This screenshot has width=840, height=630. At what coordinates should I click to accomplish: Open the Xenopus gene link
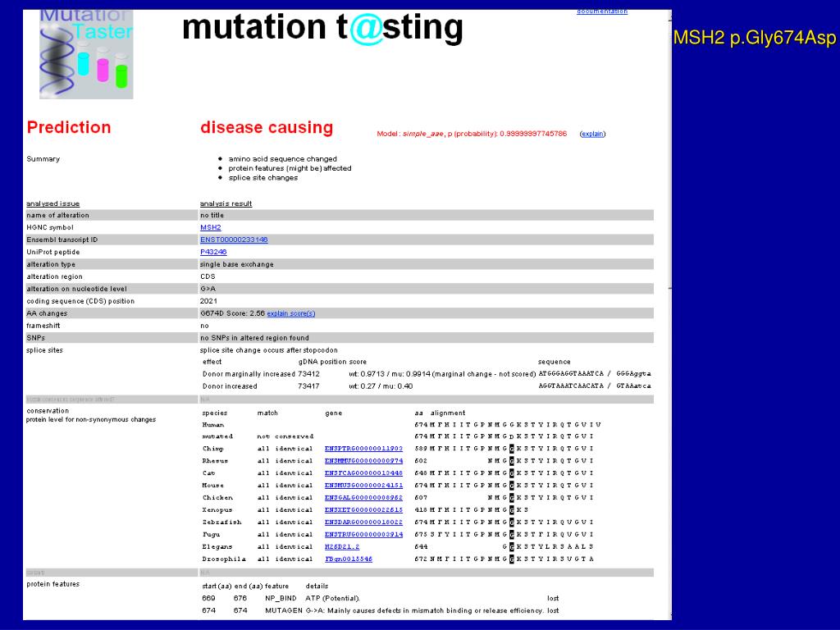[363, 510]
